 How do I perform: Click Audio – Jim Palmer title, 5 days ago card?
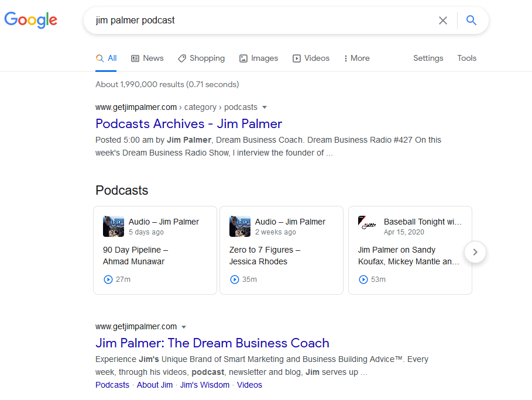coord(163,222)
